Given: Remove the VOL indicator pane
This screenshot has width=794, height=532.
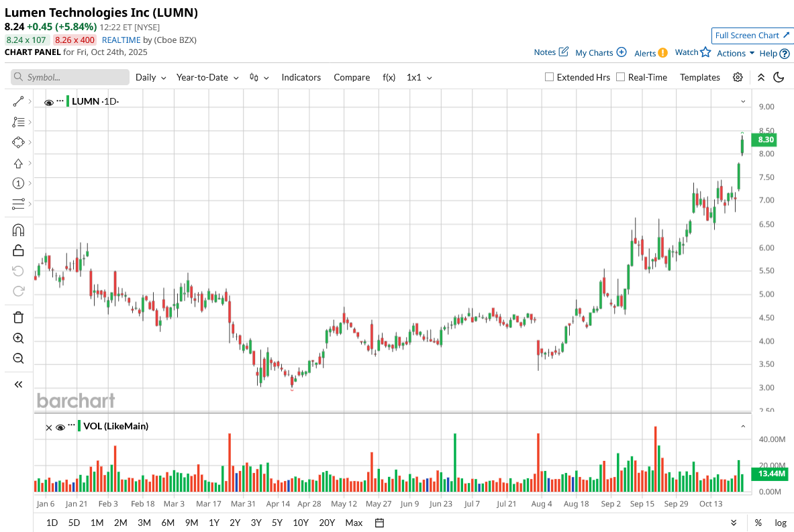Looking at the screenshot, I should tap(48, 428).
